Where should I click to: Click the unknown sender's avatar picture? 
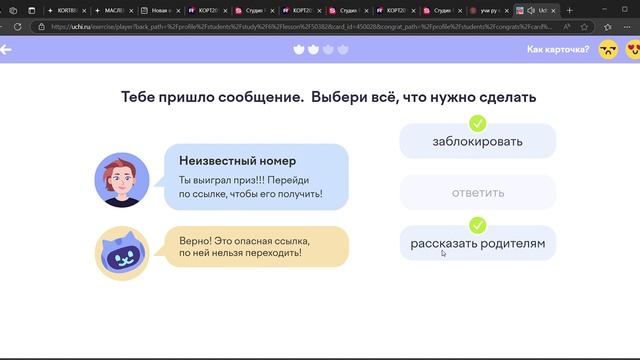click(x=122, y=180)
